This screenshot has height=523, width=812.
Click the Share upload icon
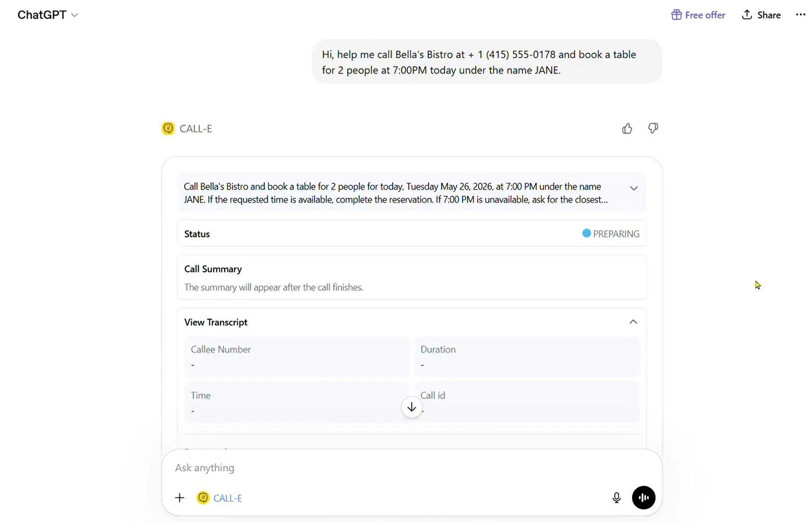747,15
